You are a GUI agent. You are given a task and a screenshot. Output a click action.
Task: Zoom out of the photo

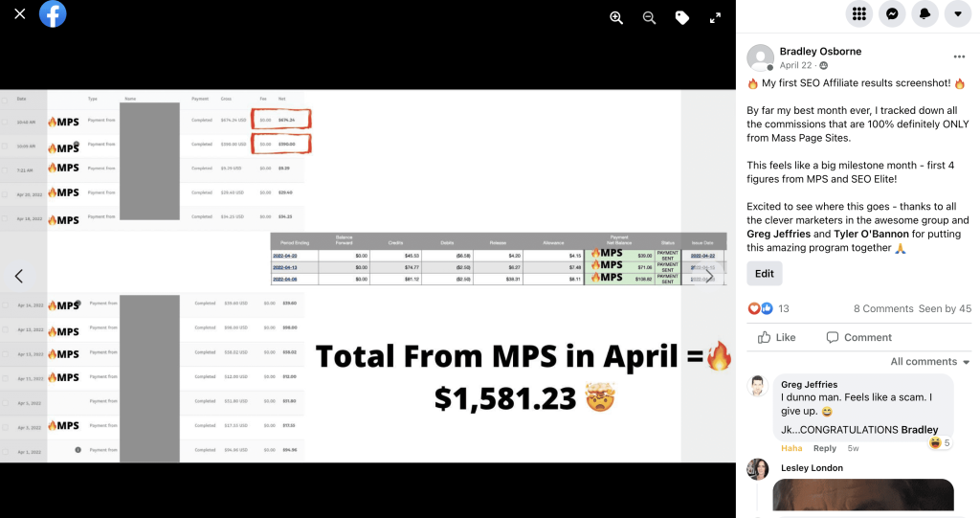pos(650,18)
